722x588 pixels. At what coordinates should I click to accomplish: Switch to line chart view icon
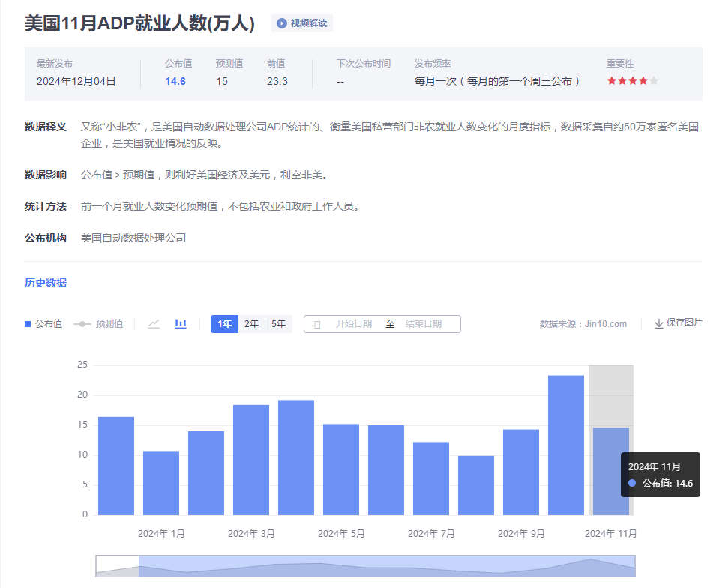point(154,324)
